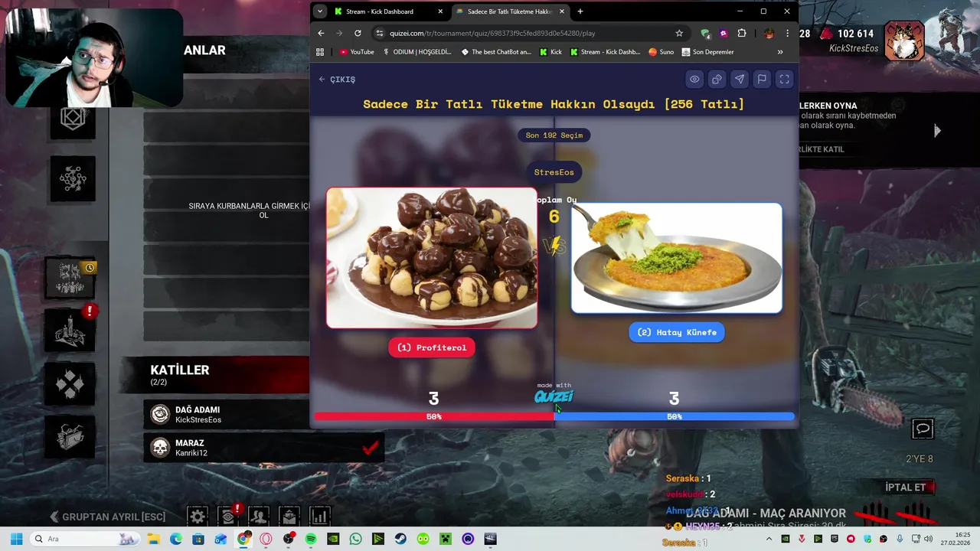Reload the Quizei page
The image size is (980, 551).
pyautogui.click(x=358, y=33)
